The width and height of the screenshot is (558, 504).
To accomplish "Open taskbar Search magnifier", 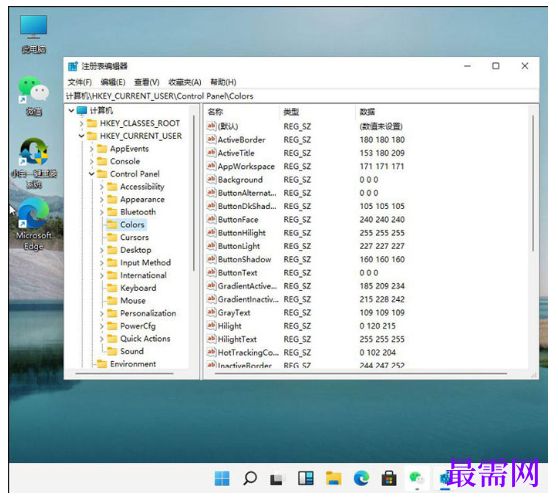I will [x=250, y=478].
